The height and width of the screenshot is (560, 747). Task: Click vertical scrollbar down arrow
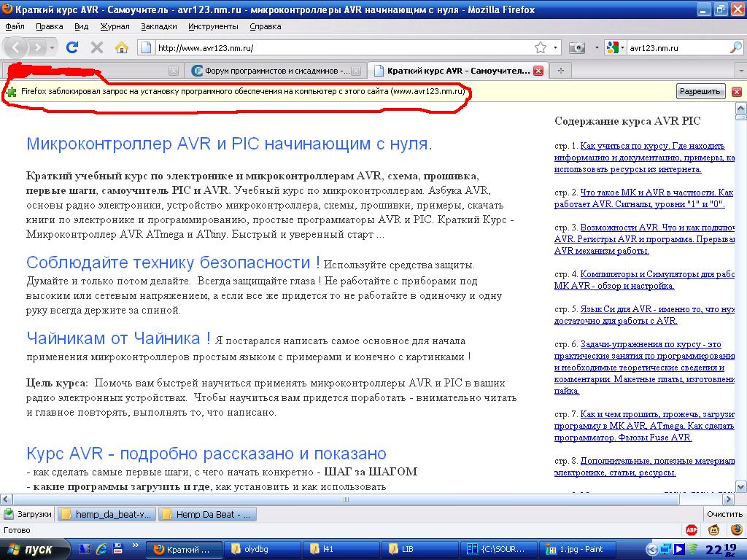(741, 486)
